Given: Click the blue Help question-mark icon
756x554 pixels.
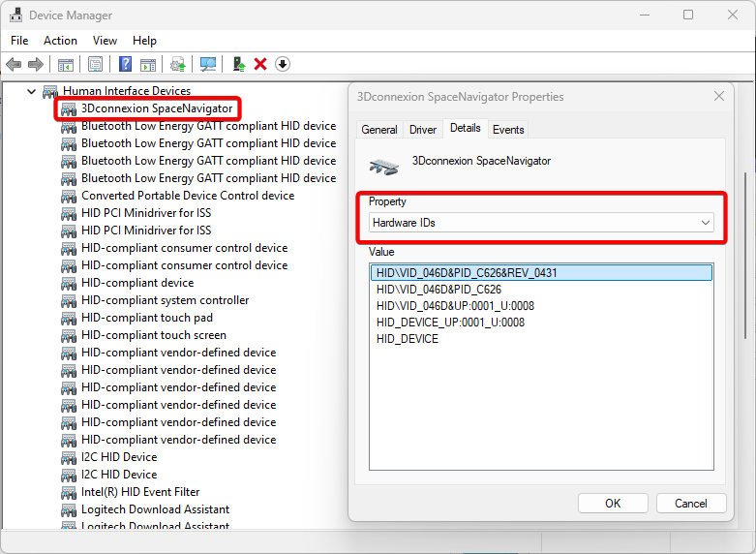Looking at the screenshot, I should 125,64.
